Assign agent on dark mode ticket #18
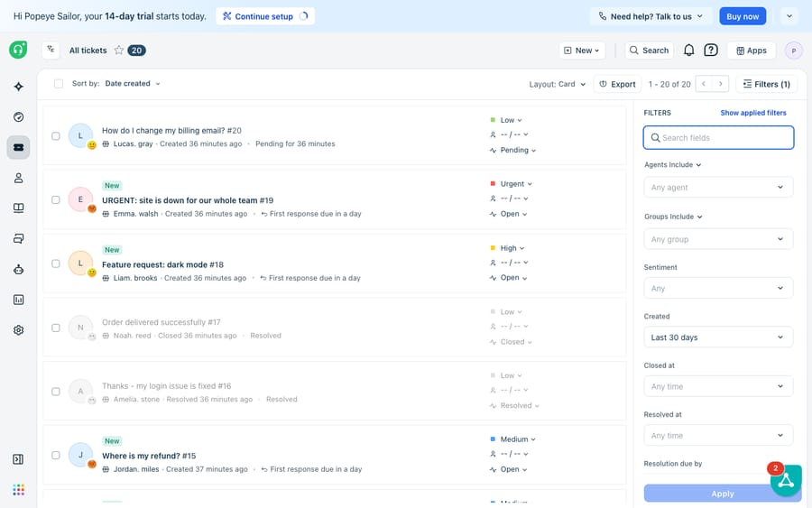This screenshot has width=812, height=508. [509, 263]
